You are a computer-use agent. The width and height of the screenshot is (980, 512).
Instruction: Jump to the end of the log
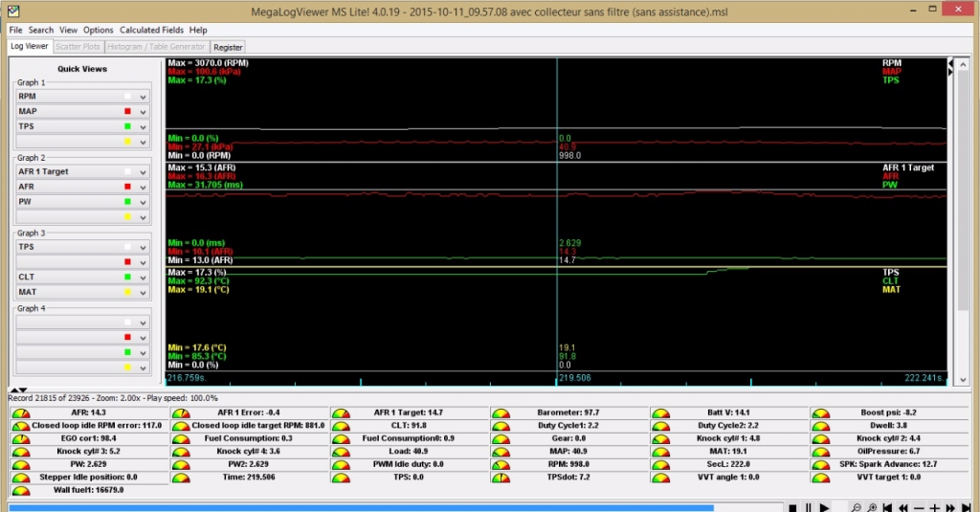coord(967,507)
